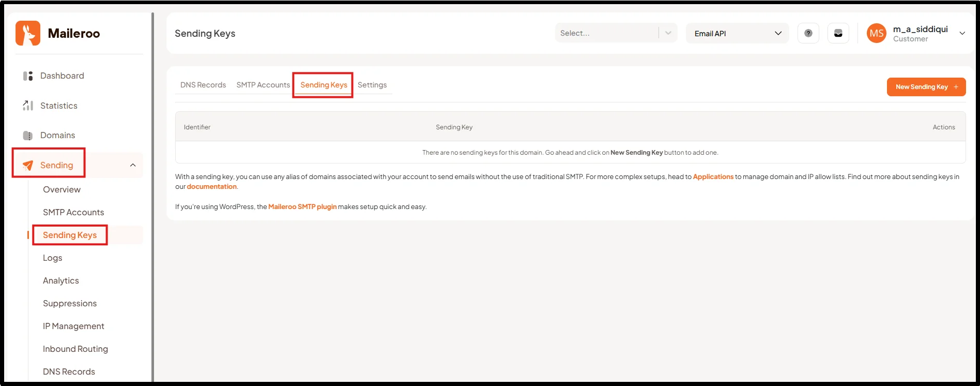
Task: Open Domains in sidebar
Action: 58,135
